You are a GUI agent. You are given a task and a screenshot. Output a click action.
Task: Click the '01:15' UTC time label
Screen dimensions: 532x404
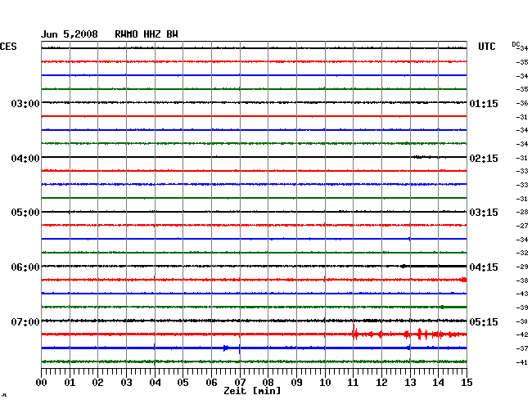tap(484, 103)
